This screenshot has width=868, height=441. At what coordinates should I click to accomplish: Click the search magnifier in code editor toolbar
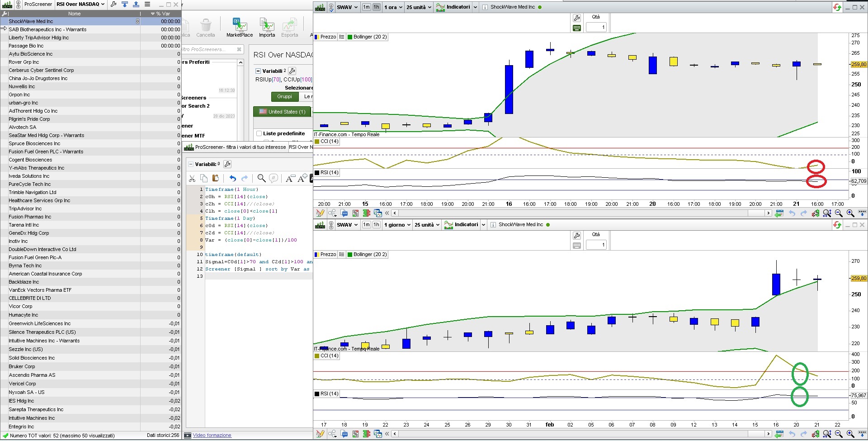(x=261, y=178)
